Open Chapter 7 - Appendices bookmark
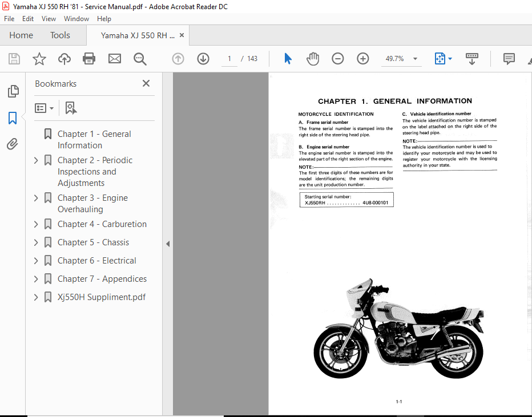 [102, 279]
